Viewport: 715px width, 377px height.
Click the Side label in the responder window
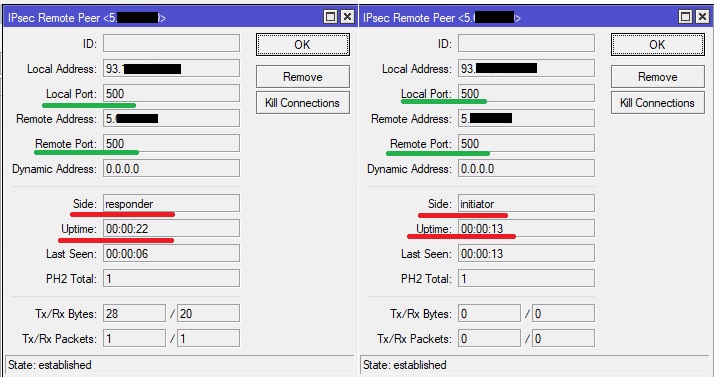tap(85, 203)
